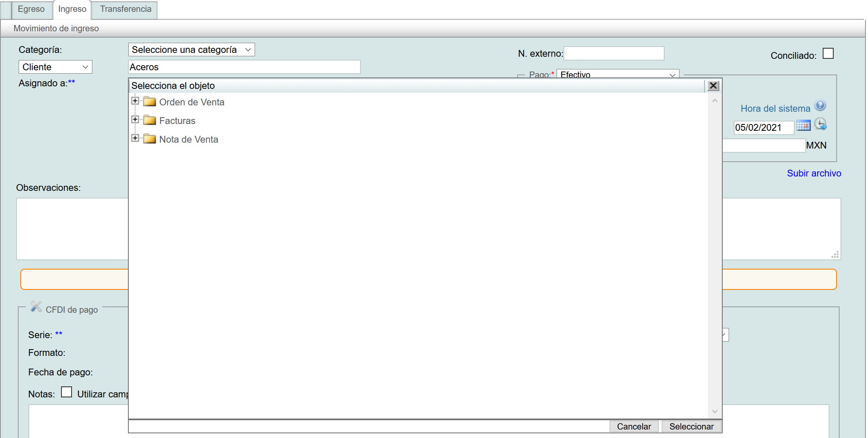Click the CFDI de pago tools icon
This screenshot has width=868, height=438.
tap(36, 307)
